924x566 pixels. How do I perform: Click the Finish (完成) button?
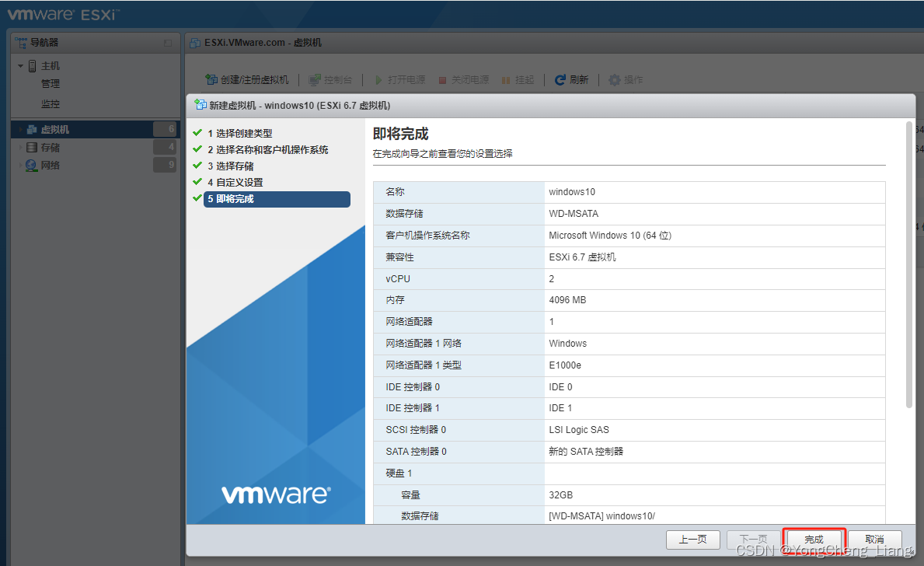click(x=814, y=540)
